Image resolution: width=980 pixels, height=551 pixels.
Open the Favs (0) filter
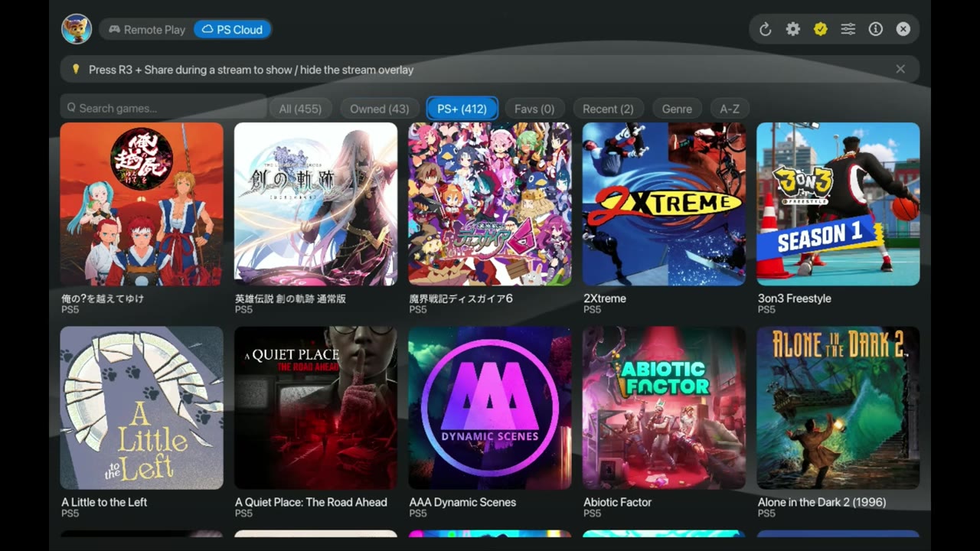(534, 109)
